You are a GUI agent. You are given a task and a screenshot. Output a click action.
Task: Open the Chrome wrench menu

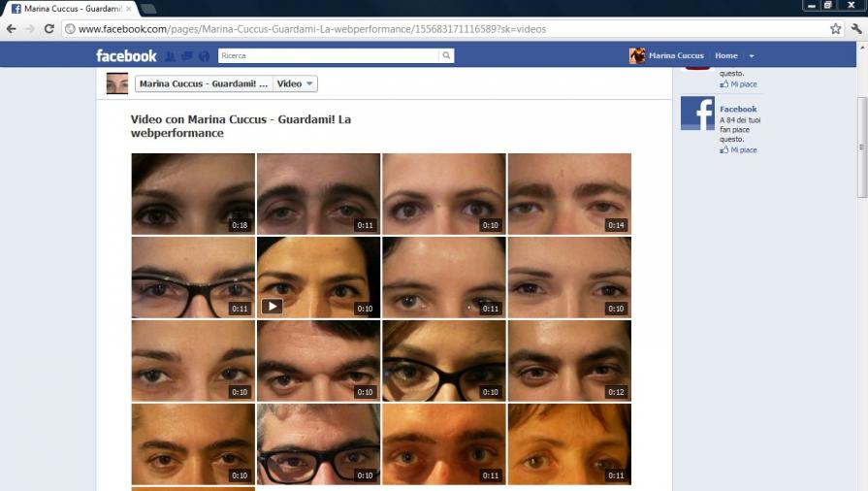(855, 29)
